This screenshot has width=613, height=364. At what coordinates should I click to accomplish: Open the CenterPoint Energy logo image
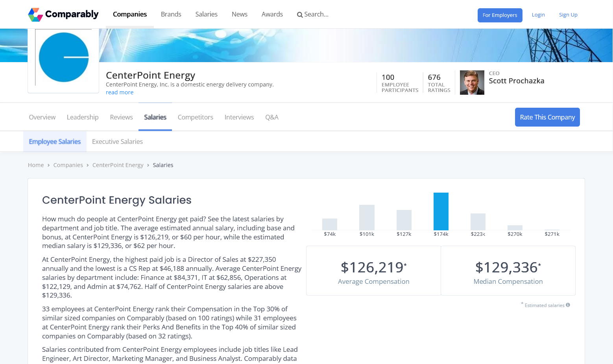pyautogui.click(x=63, y=57)
